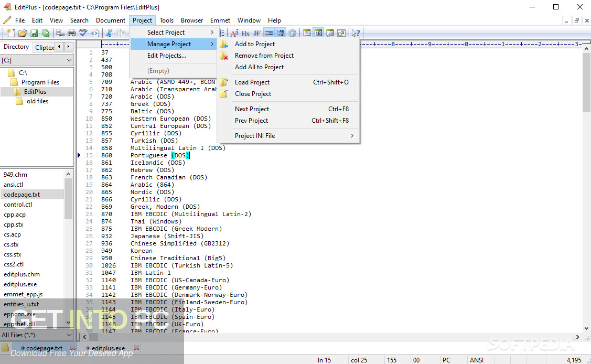The image size is (591, 364).
Task: Click the Manage Project submenu entry
Action: click(174, 44)
